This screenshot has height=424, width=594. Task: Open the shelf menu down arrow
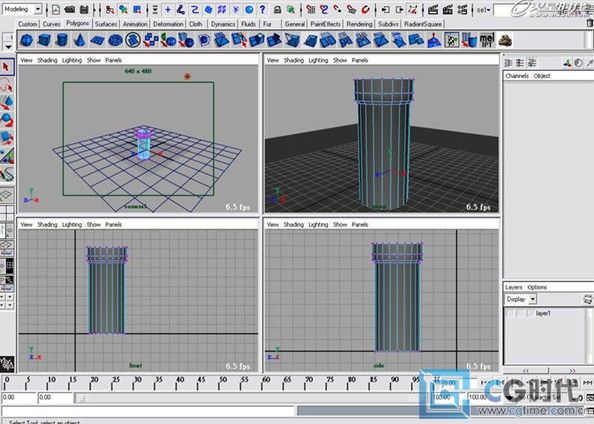(8, 47)
